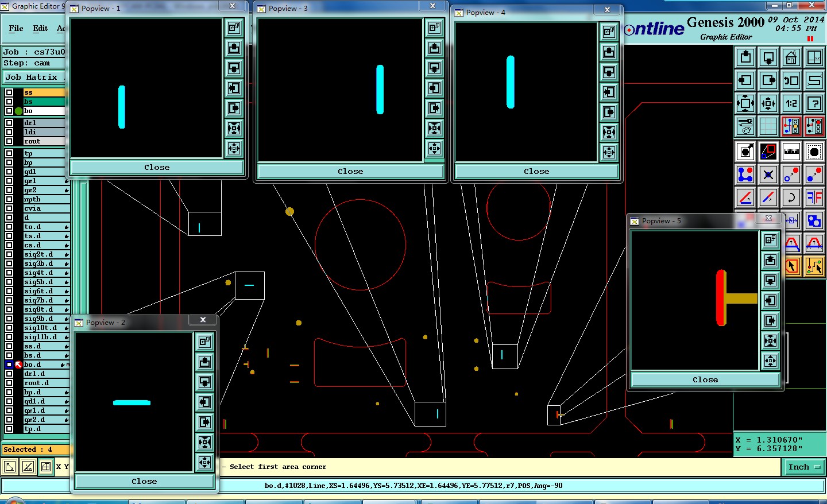This screenshot has height=504, width=827.
Task: Select the npth layer row
Action: (x=46, y=199)
